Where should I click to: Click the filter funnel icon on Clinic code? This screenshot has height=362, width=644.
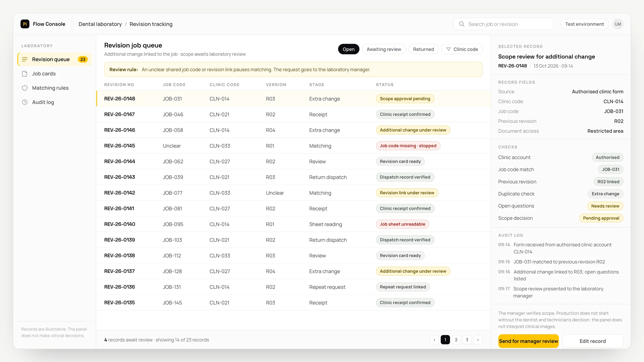[x=448, y=49]
